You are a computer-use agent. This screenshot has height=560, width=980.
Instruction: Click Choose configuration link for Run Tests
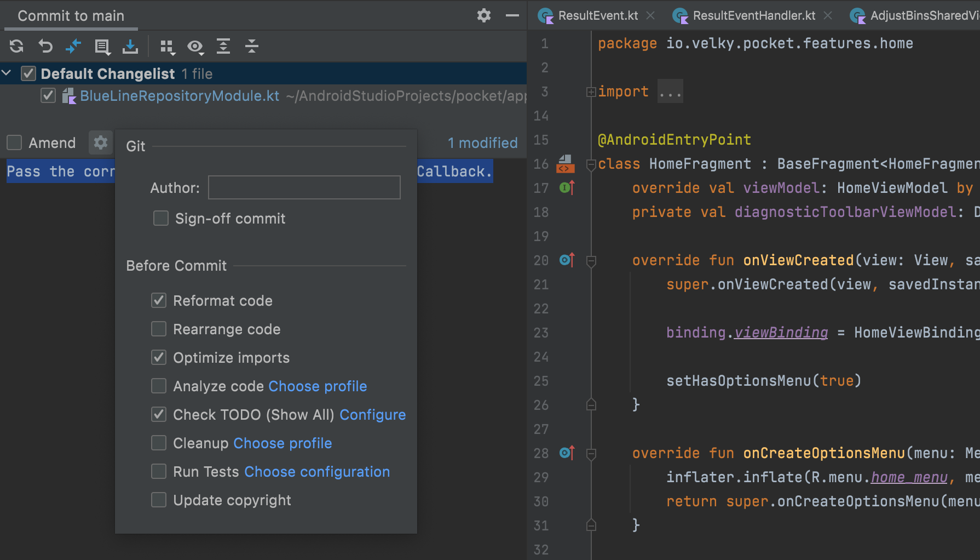click(317, 472)
